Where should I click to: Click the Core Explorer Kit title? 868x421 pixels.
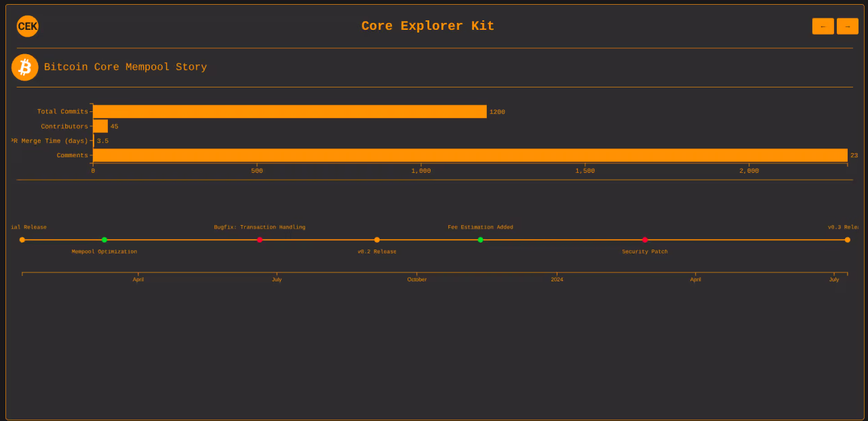click(428, 26)
